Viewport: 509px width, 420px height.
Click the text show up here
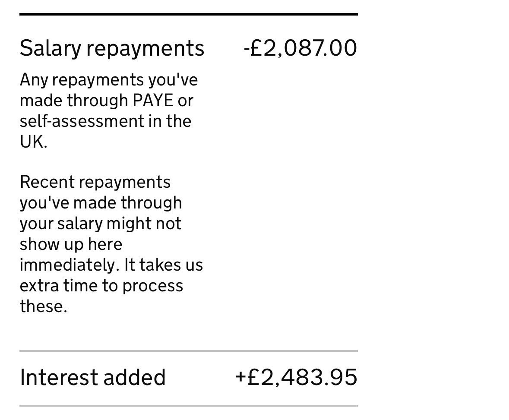(71, 244)
